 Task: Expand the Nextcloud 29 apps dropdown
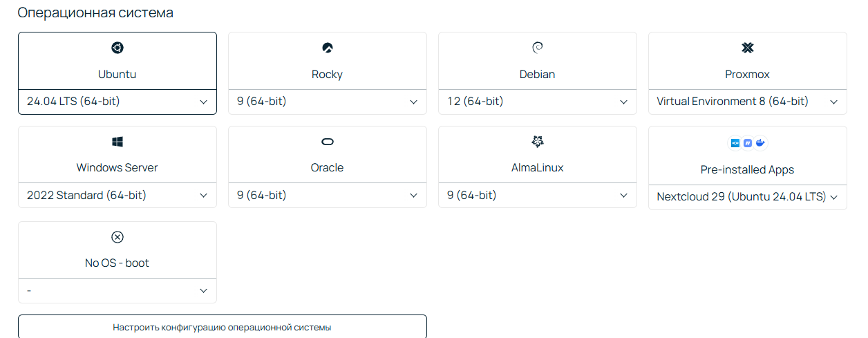[748, 197]
